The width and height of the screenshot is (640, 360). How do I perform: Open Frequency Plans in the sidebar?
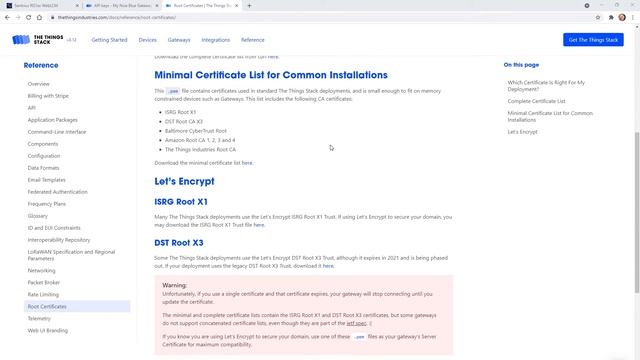[x=47, y=204]
